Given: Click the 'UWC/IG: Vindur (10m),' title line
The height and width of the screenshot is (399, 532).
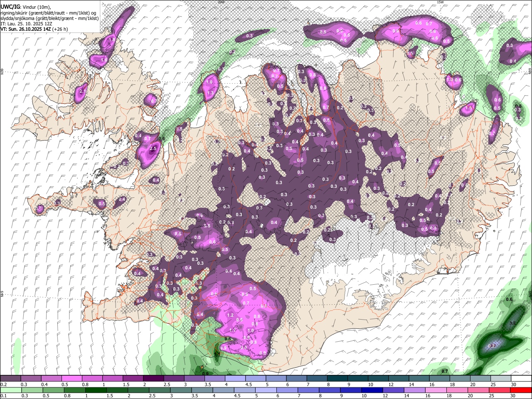Looking at the screenshot, I should click(27, 7).
